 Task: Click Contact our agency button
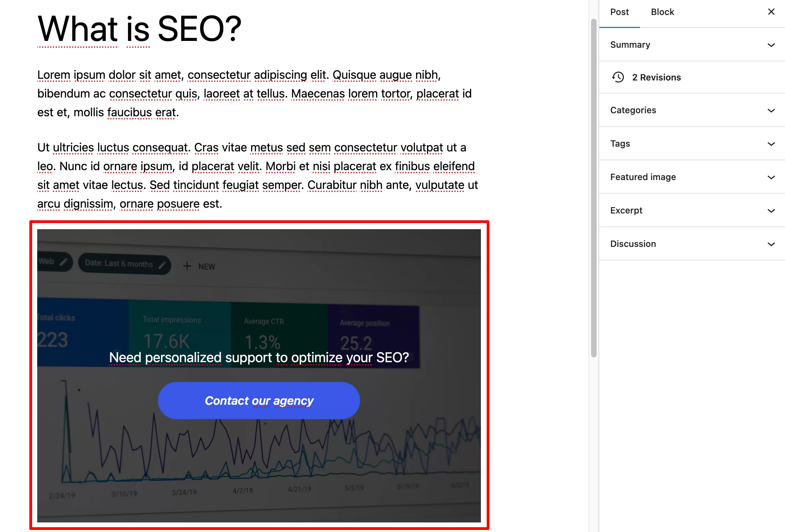[260, 400]
